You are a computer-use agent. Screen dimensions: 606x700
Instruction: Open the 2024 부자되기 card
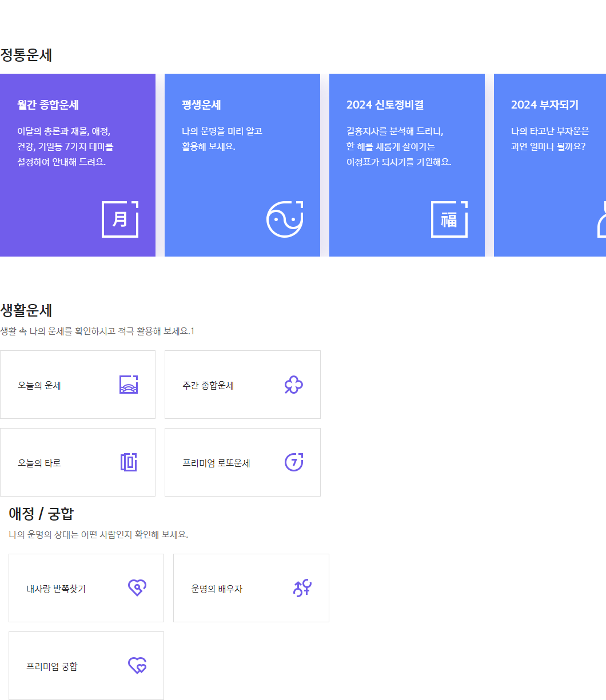tap(550, 165)
